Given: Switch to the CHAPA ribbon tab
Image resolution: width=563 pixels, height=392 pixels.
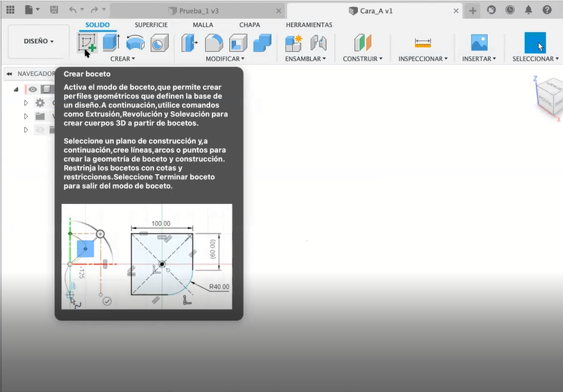Looking at the screenshot, I should point(249,25).
